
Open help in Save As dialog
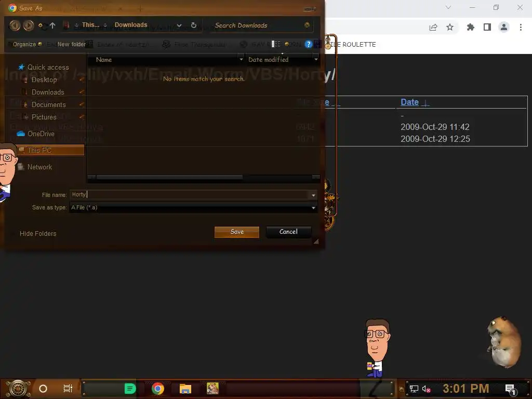[308, 44]
